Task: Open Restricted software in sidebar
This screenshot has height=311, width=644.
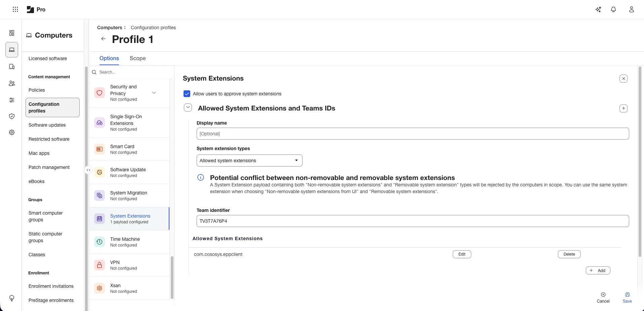Action: (49, 139)
